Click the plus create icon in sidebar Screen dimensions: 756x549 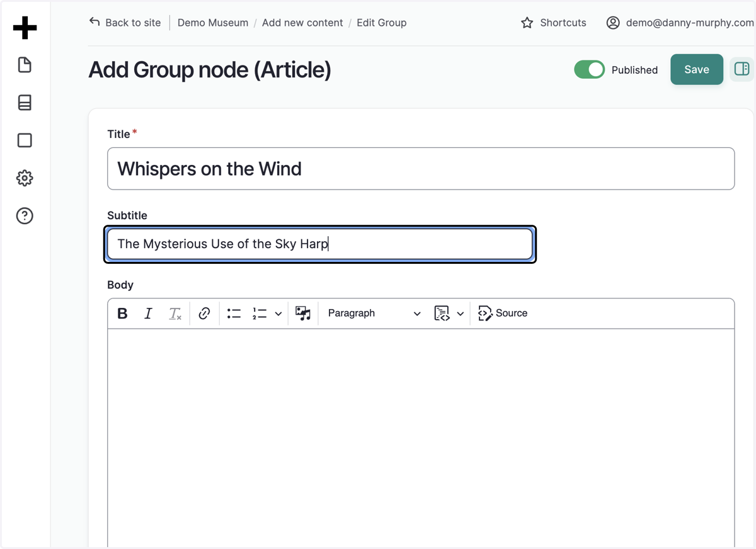point(25,28)
